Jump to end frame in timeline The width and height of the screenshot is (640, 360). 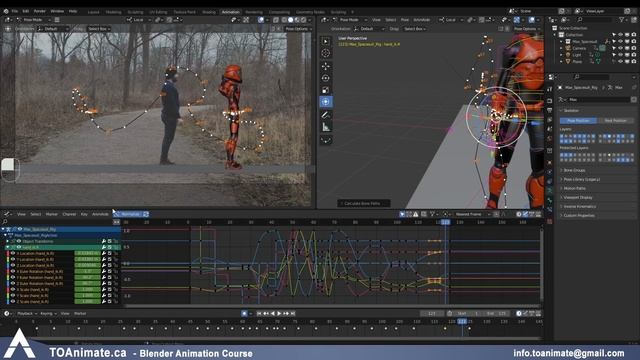[x=293, y=313]
